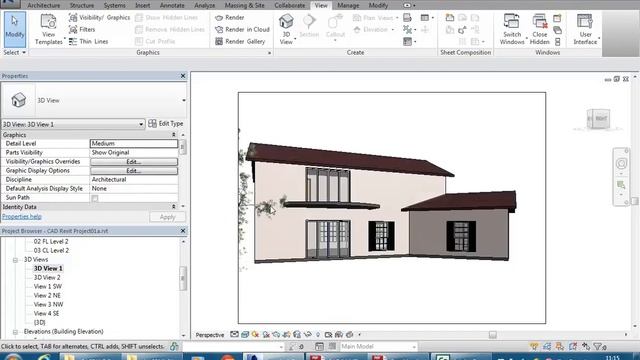Toggle Thin Lines display
This screenshot has height=360, width=640.
88,41
